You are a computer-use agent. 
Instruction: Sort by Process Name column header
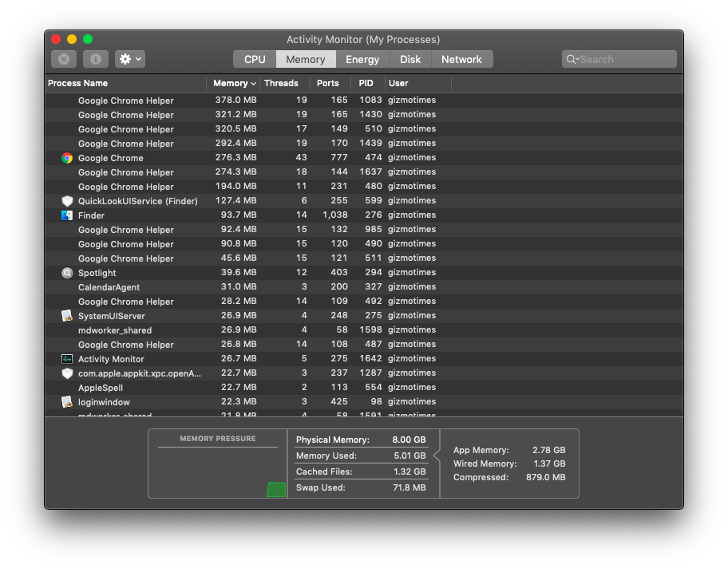[x=78, y=83]
